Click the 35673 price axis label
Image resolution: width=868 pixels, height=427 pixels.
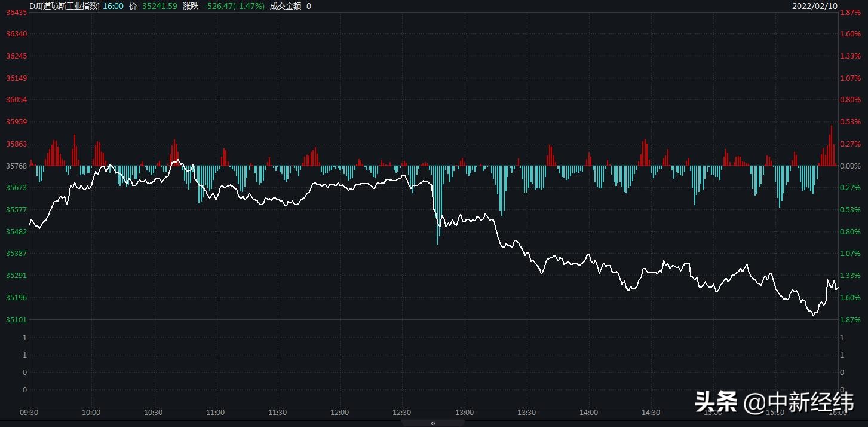[x=16, y=188]
